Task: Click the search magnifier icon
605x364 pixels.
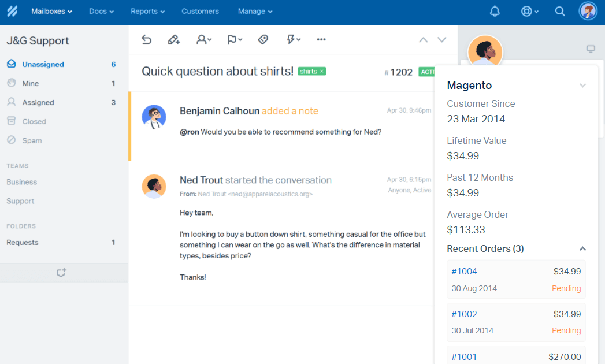Action: pyautogui.click(x=559, y=12)
